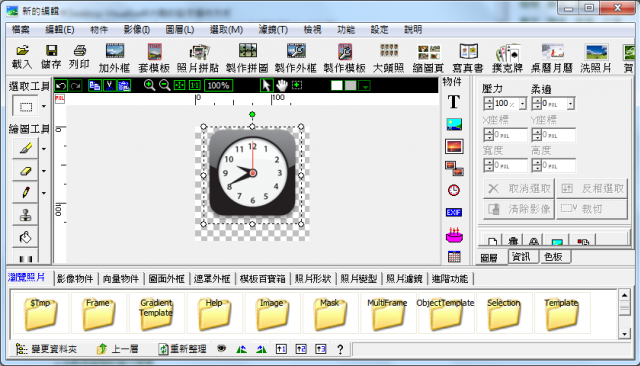Click the cut scissors icon
Image resolution: width=640 pixels, height=366 pixels.
[109, 85]
